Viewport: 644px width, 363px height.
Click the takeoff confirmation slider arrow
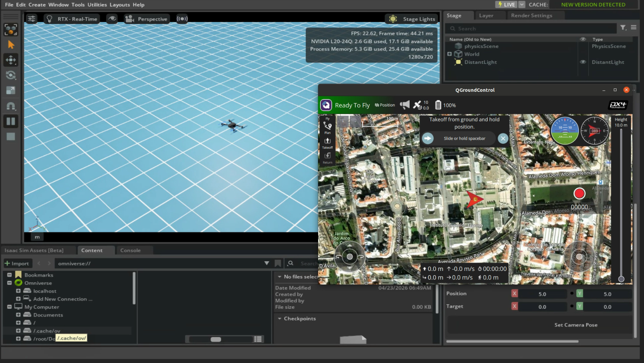pos(428,138)
